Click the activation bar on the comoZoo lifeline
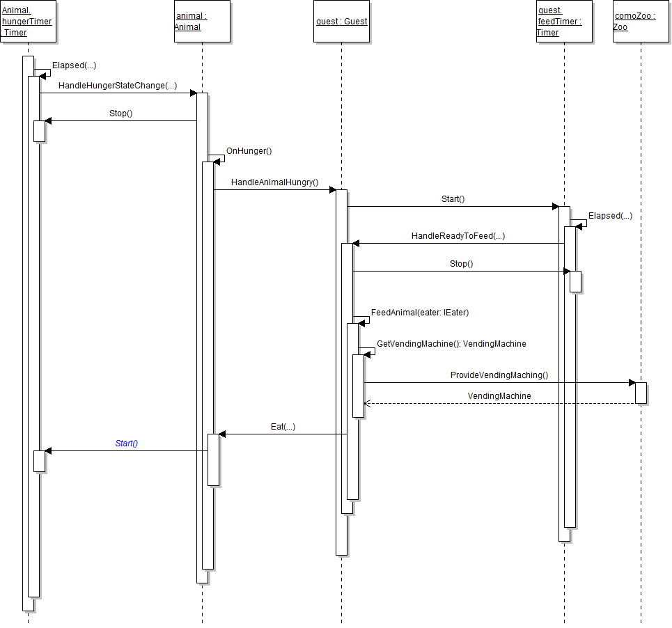This screenshot has width=672, height=628. point(641,392)
